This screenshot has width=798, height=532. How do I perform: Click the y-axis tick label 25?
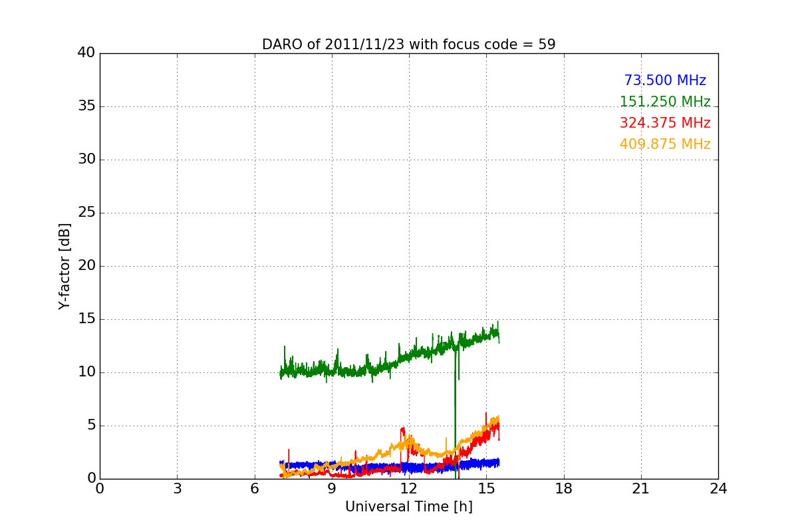86,213
